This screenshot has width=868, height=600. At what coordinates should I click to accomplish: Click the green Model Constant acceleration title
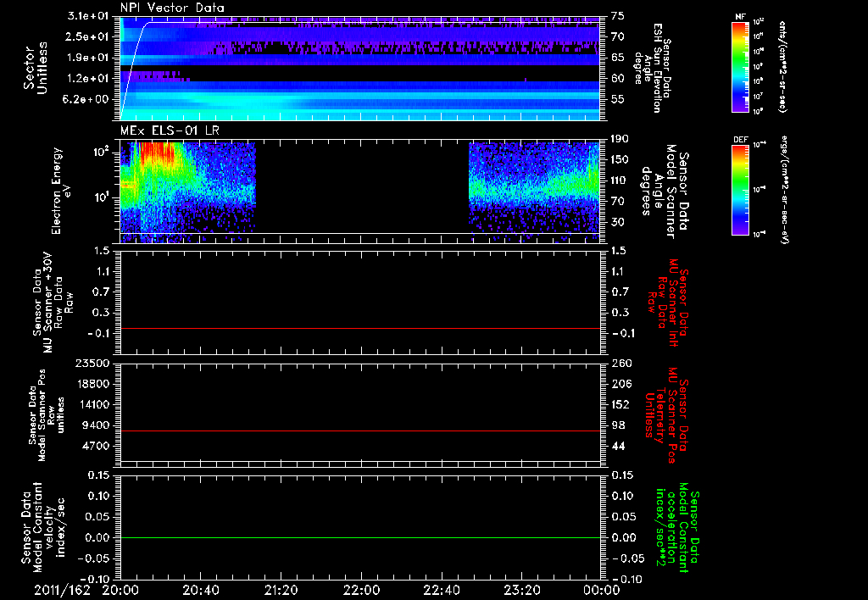pos(677,527)
